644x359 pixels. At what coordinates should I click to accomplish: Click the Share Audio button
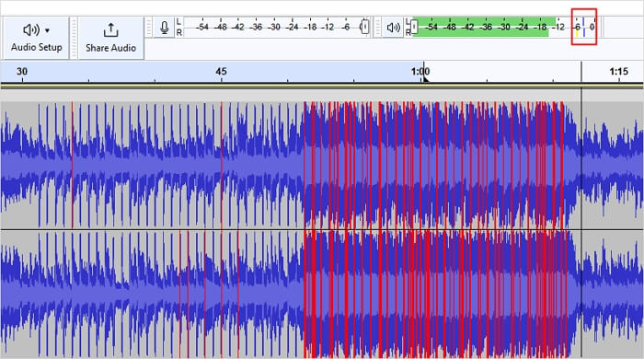tap(111, 38)
